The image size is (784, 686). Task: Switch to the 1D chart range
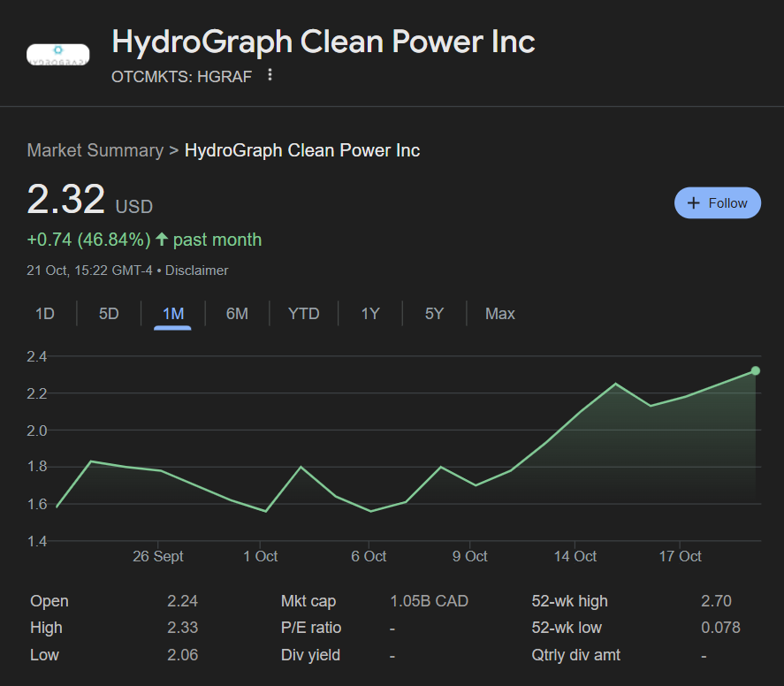[44, 314]
